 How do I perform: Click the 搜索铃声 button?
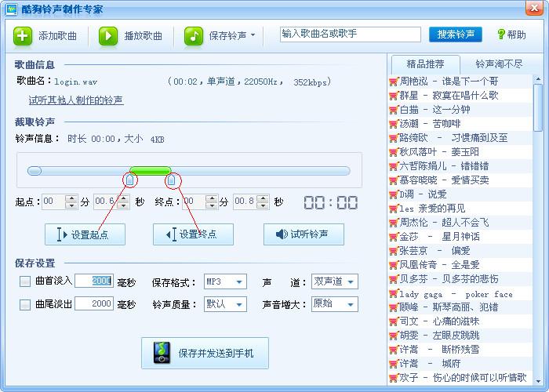456,34
